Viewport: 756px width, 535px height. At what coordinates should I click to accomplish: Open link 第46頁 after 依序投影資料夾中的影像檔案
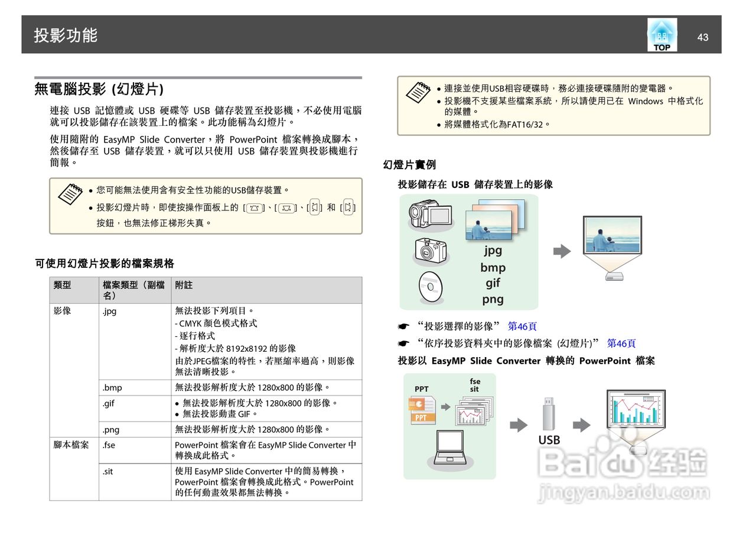click(621, 343)
